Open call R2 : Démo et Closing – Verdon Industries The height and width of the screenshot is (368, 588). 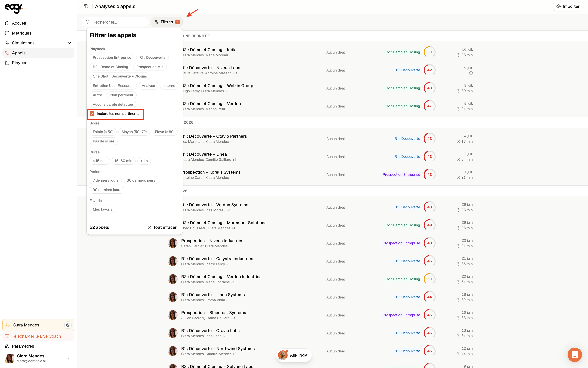point(221,277)
